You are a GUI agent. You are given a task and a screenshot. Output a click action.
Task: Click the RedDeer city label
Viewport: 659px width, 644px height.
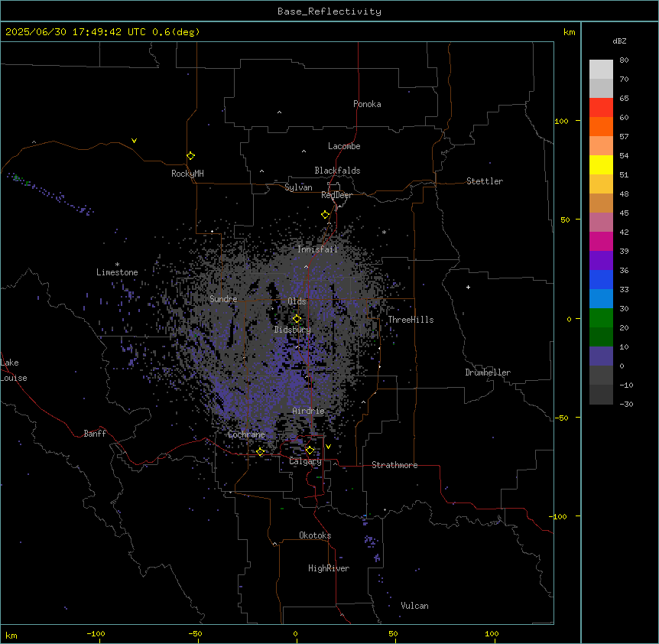(336, 195)
